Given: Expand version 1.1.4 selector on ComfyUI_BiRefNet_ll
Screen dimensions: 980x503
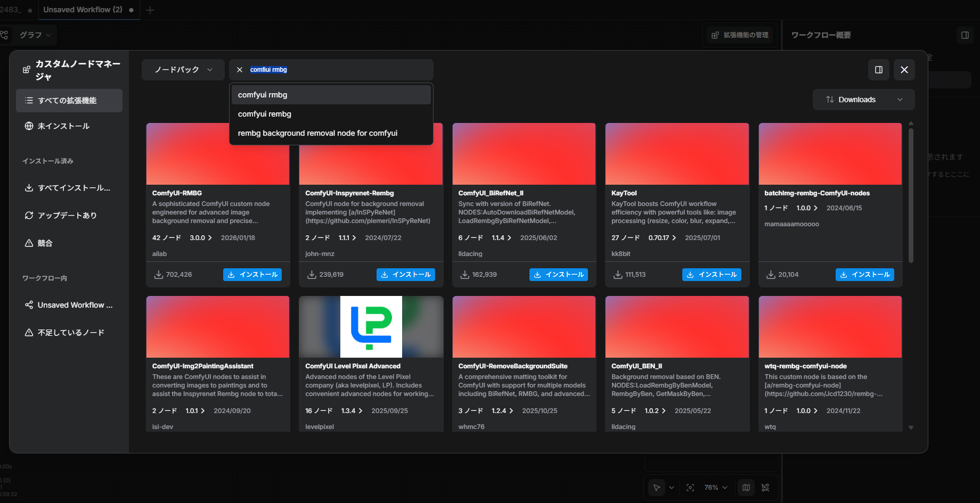Looking at the screenshot, I should point(501,238).
